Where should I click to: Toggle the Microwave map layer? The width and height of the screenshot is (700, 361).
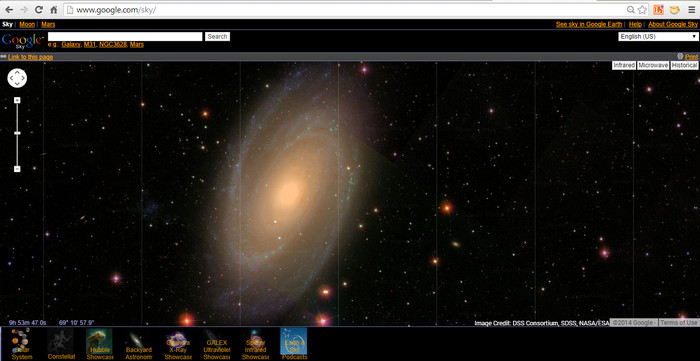coord(653,66)
